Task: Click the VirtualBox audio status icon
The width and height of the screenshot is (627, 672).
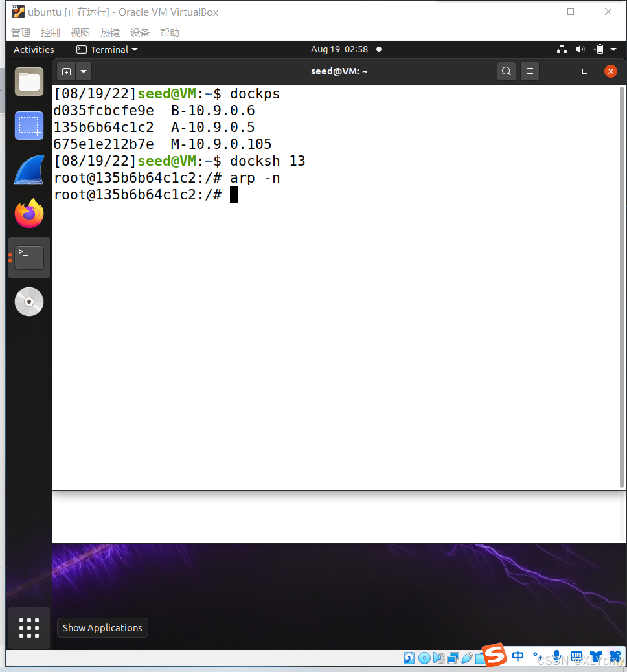Action: (x=439, y=658)
